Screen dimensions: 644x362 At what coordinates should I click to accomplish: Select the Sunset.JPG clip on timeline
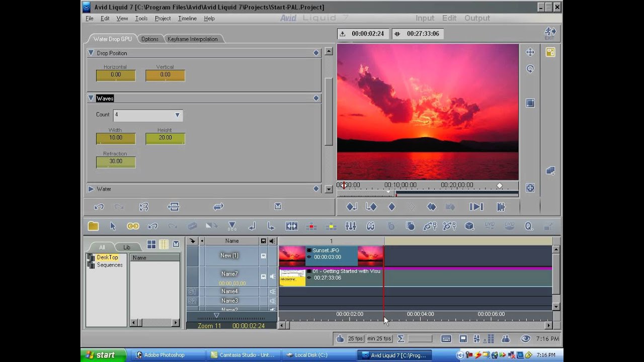(x=331, y=256)
